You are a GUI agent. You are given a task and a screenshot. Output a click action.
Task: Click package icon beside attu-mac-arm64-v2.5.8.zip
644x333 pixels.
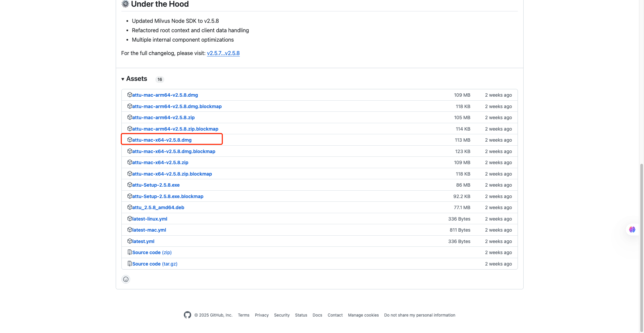click(x=129, y=117)
